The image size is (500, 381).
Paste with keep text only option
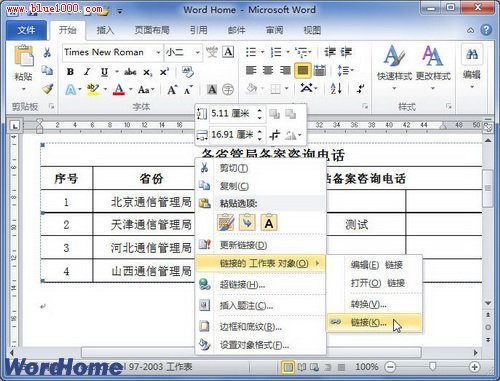coord(269,223)
